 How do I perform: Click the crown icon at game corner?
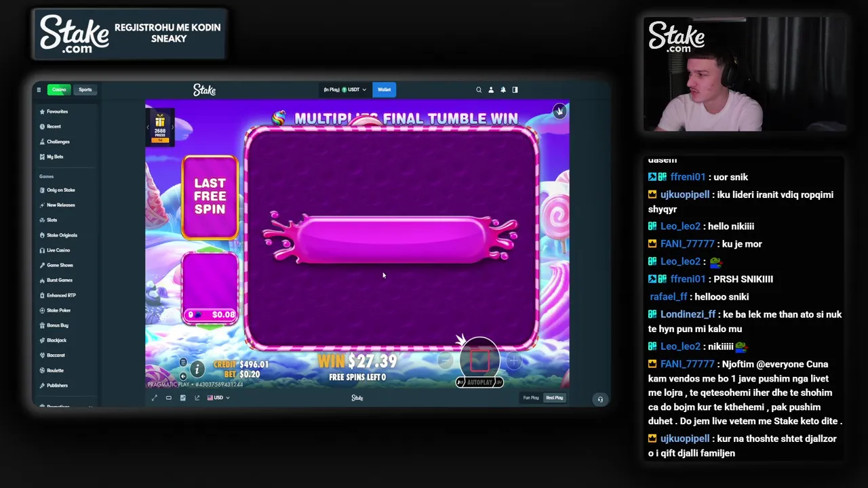(x=559, y=112)
